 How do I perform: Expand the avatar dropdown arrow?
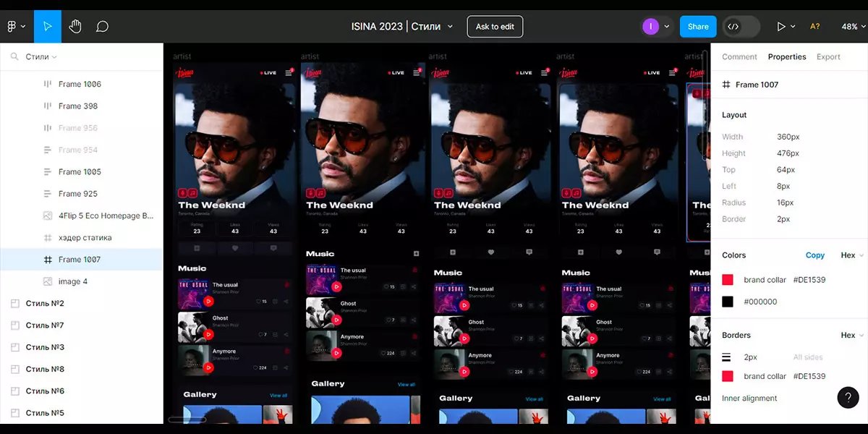point(666,27)
